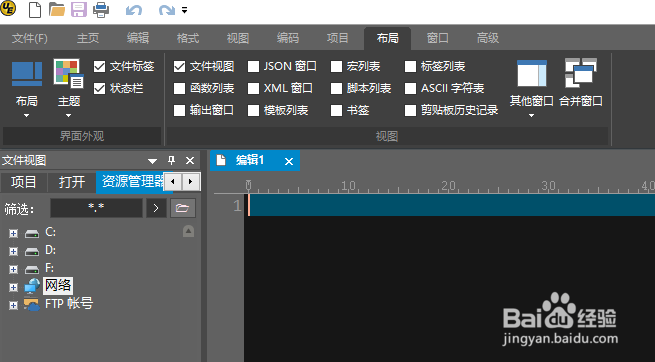Save the document with the floppy disk icon
This screenshot has height=362, width=655.
79,10
